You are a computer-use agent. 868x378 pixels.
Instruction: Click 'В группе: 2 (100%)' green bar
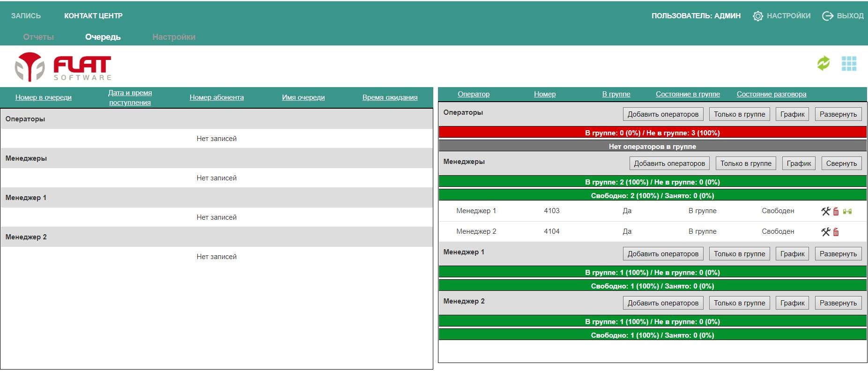coord(653,182)
